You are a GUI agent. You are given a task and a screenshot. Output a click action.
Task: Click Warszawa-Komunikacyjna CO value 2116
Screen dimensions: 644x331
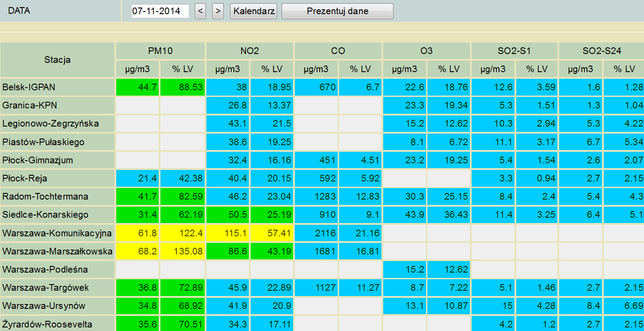click(x=316, y=233)
